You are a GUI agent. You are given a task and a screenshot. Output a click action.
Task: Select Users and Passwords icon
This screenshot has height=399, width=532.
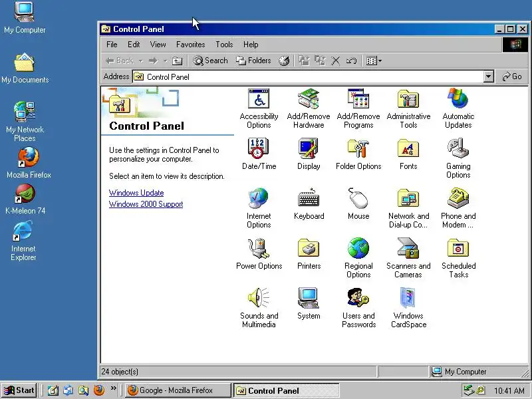[358, 308]
